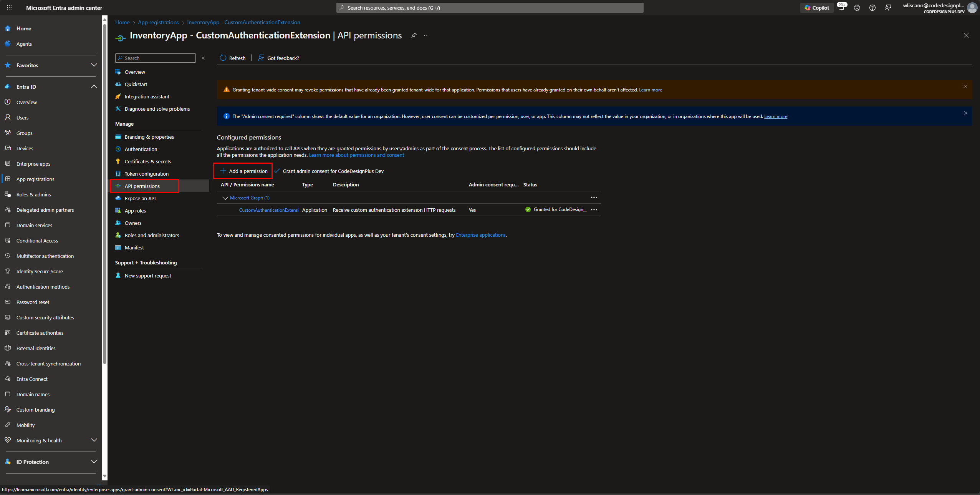The width and height of the screenshot is (980, 495).
Task: Click the Authentication blade icon
Action: [x=118, y=149]
